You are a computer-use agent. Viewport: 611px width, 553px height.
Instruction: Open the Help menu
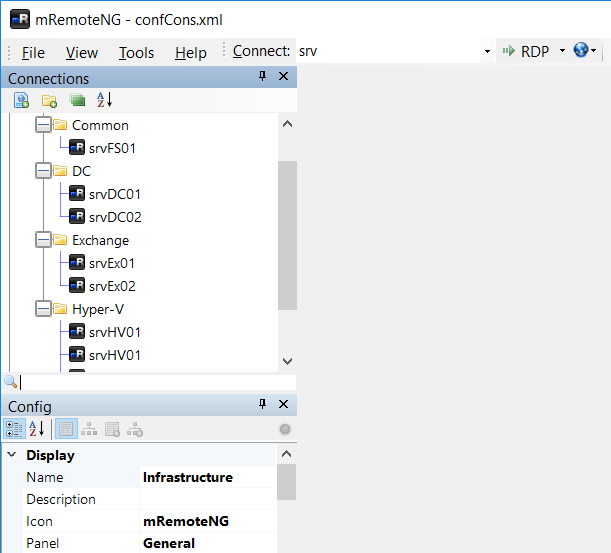[191, 53]
